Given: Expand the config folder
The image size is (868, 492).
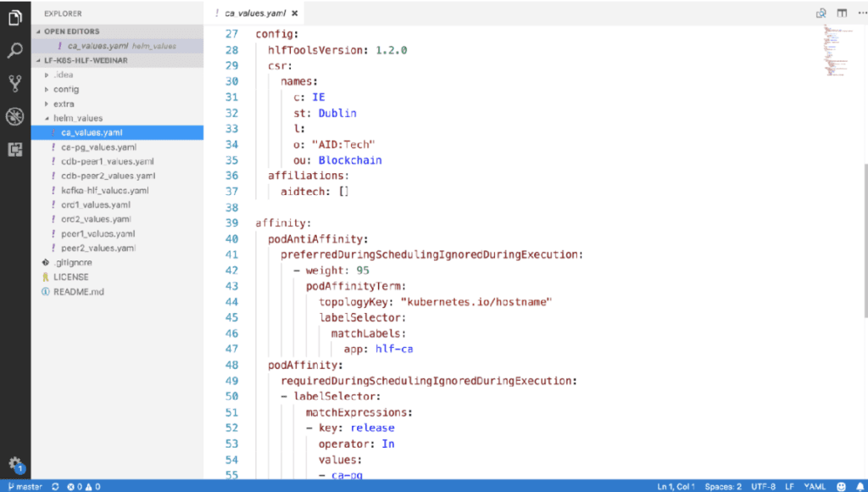Looking at the screenshot, I should (66, 89).
